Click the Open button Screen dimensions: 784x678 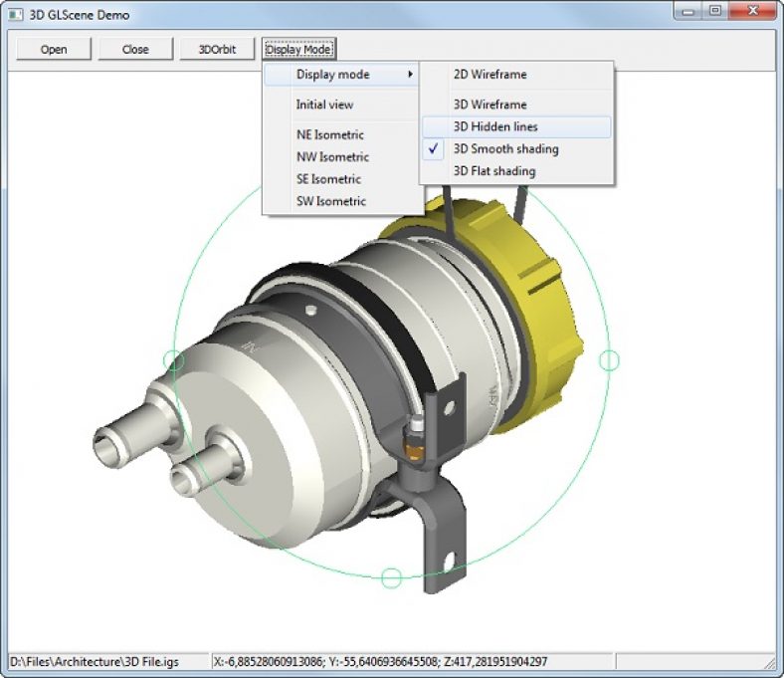[x=54, y=49]
